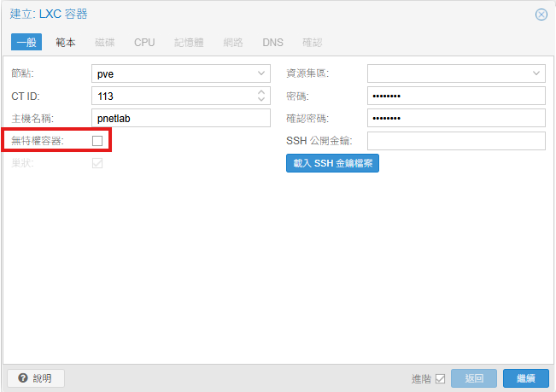Click the SSH 公開金鑰 input field
The image size is (556, 392).
click(x=455, y=141)
